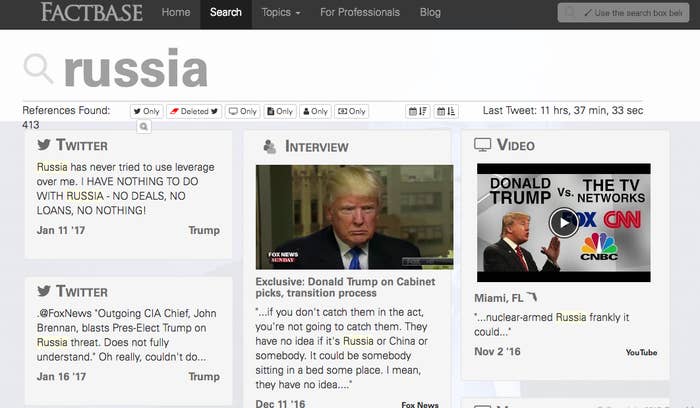Click Trump author on Jan 11 tweet

[x=204, y=230]
